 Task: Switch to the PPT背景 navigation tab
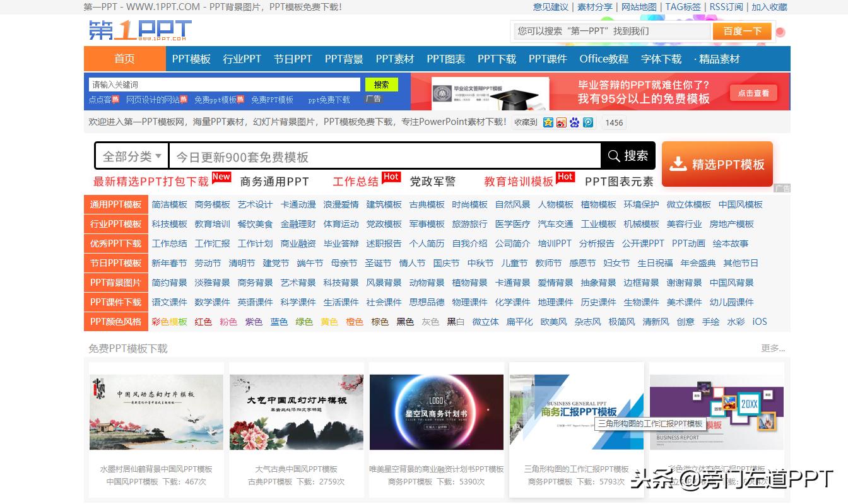(343, 59)
